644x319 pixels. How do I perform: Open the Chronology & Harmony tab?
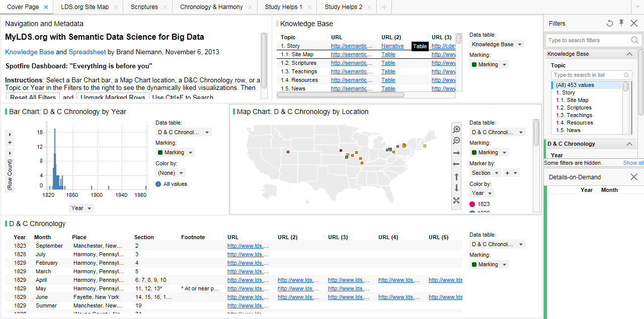coord(211,7)
